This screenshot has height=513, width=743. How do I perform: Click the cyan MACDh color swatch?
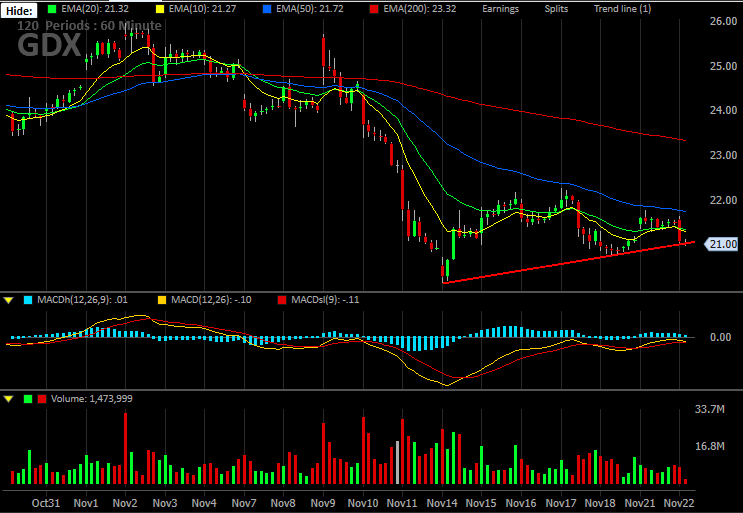pyautogui.click(x=28, y=300)
